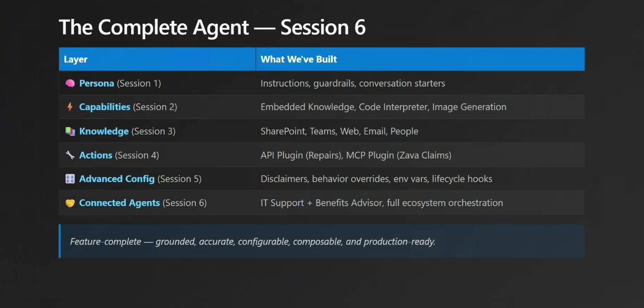Click the lightning bolt icon beside Capabilities
644x308 pixels.
70,107
